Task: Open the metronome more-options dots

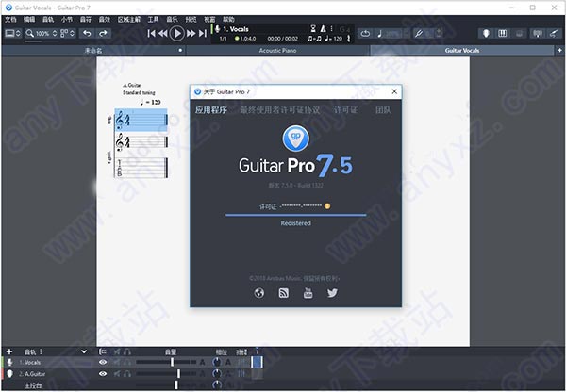Action: (331, 28)
